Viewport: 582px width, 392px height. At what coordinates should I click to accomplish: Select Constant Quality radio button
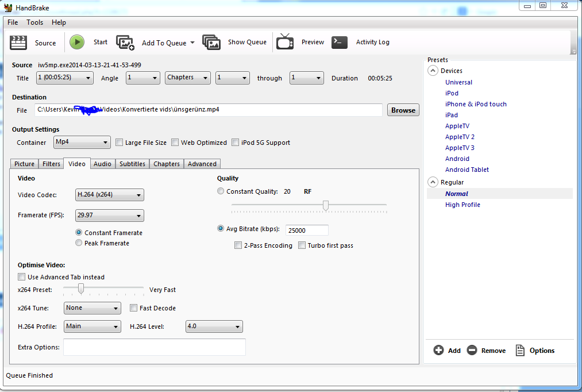pos(221,191)
